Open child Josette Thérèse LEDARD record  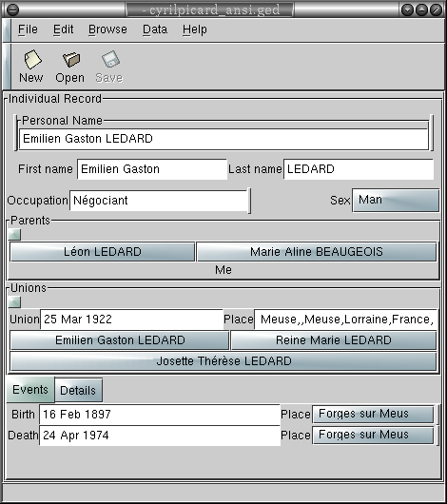pos(223,361)
